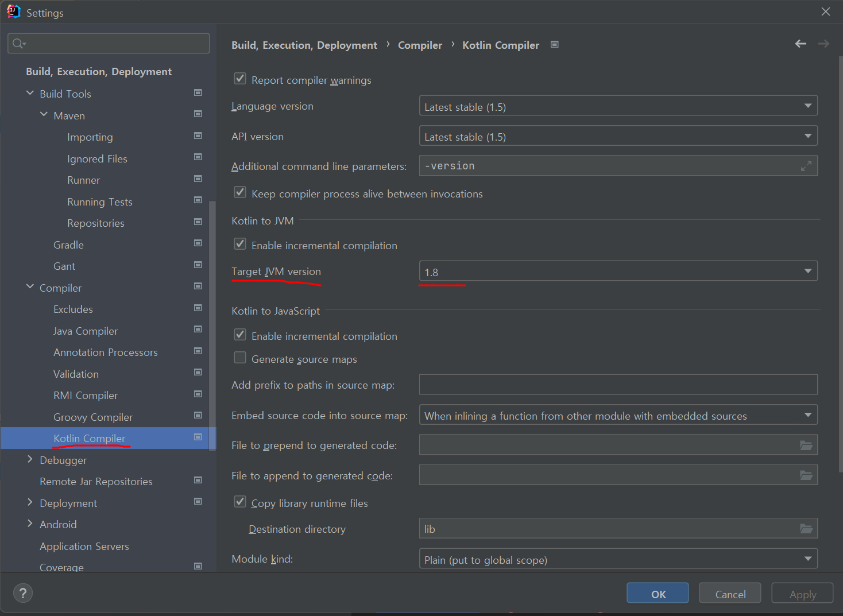Image resolution: width=843 pixels, height=616 pixels.
Task: Click the settings search field
Action: pyautogui.click(x=109, y=44)
